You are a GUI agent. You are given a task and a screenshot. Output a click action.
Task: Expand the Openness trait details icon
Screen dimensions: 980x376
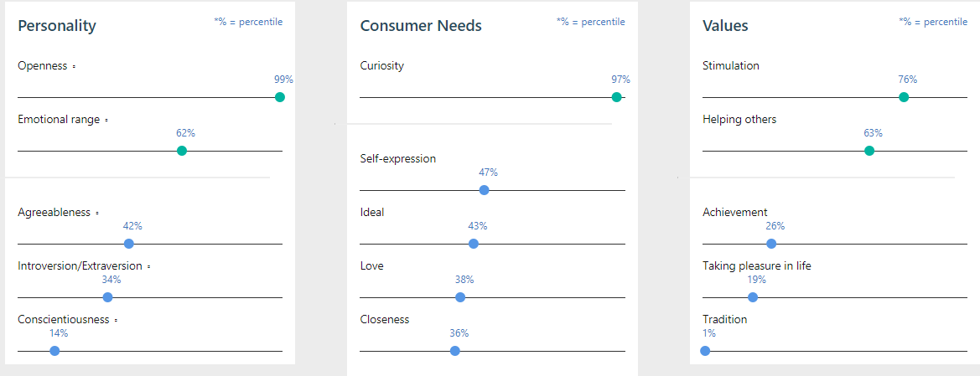[74, 66]
